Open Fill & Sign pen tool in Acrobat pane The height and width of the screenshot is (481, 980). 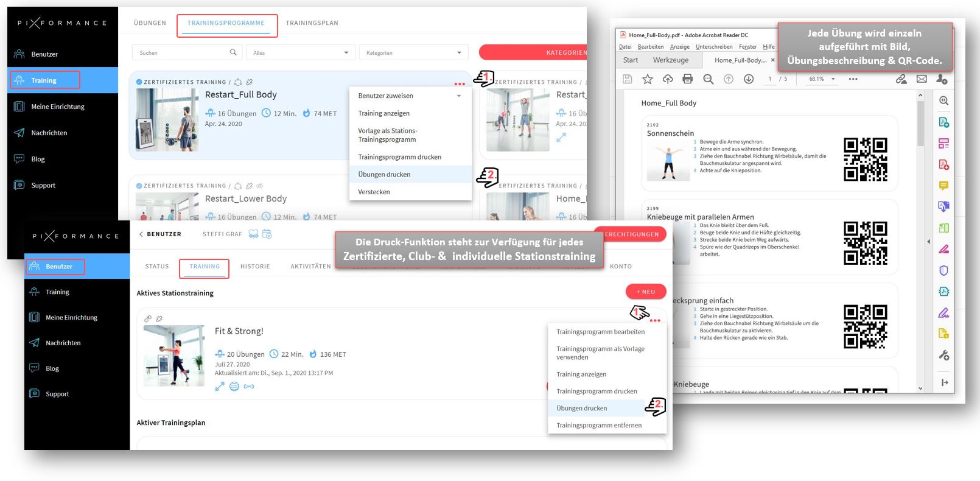943,313
